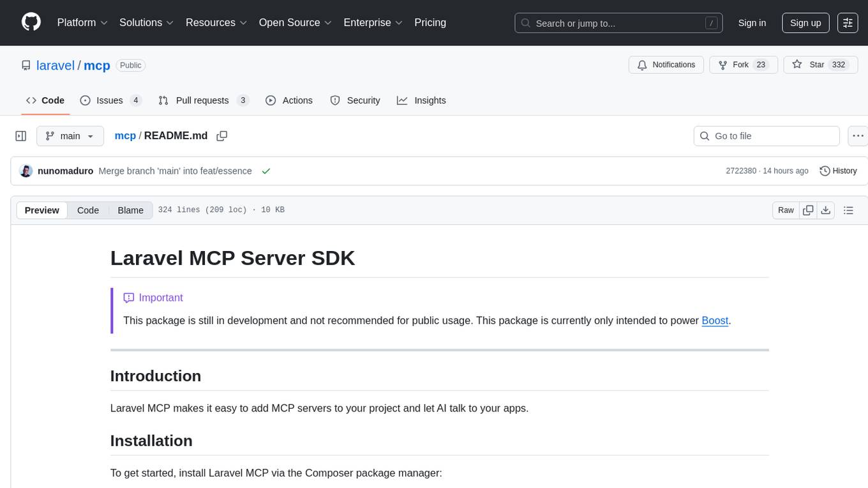
Task: Click the fork count 23
Action: tap(760, 65)
